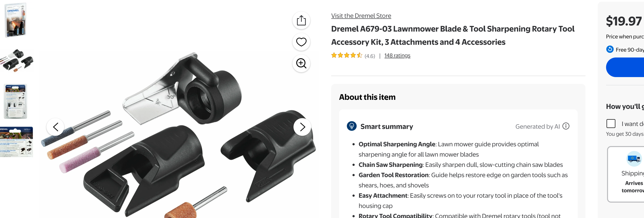Open image zoom with magnifier icon
Image resolution: width=644 pixels, height=218 pixels.
point(301,64)
